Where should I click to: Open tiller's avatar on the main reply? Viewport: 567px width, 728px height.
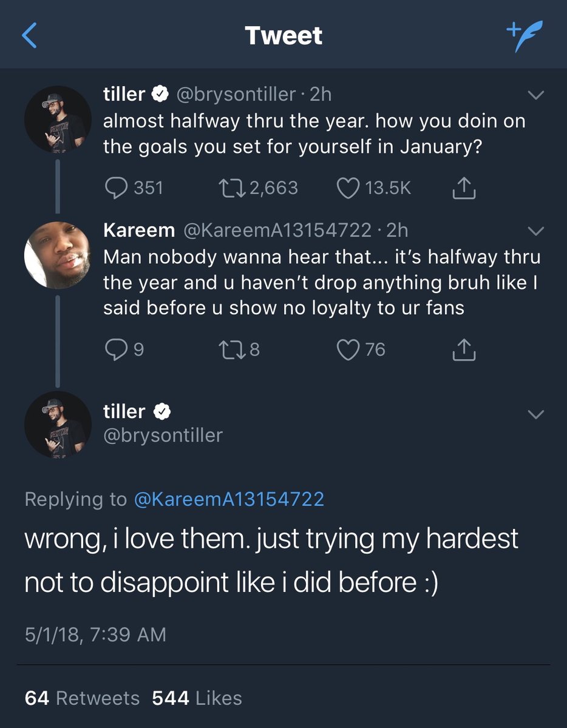tap(58, 424)
